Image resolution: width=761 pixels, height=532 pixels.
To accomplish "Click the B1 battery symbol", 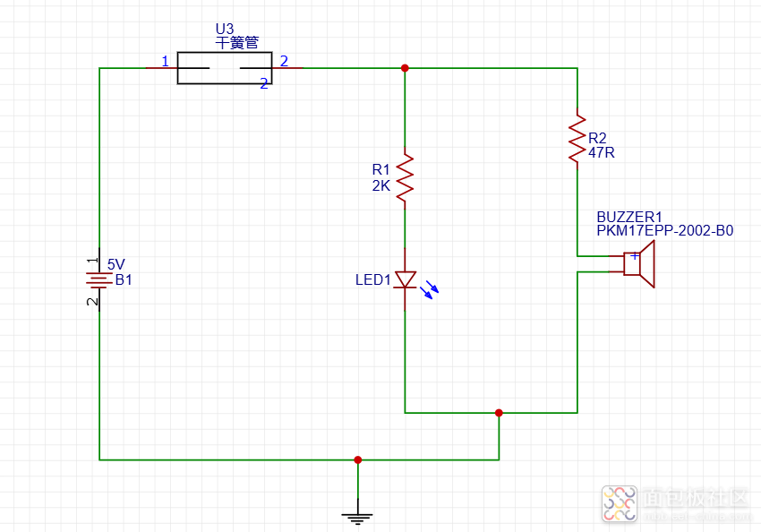I will [x=98, y=279].
